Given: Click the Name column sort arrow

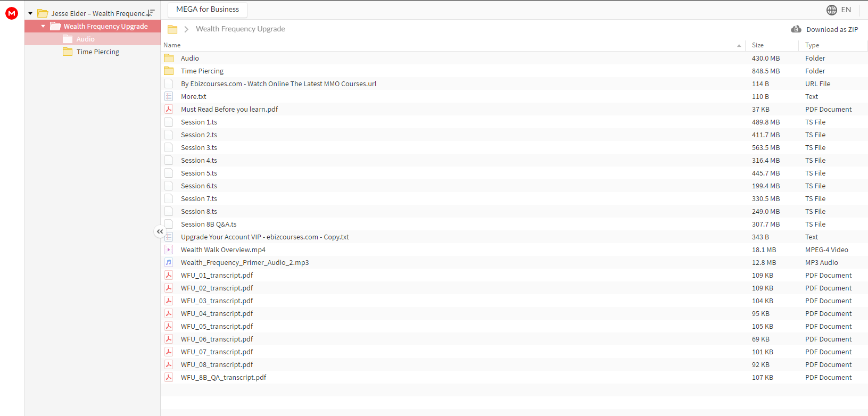Looking at the screenshot, I should [739, 45].
